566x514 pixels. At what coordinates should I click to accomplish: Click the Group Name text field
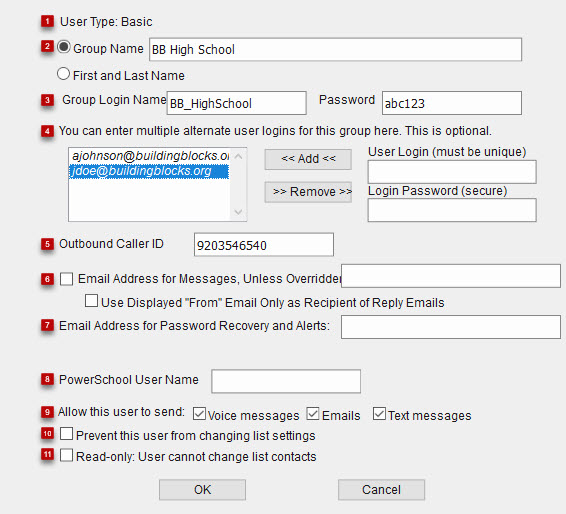click(x=335, y=49)
